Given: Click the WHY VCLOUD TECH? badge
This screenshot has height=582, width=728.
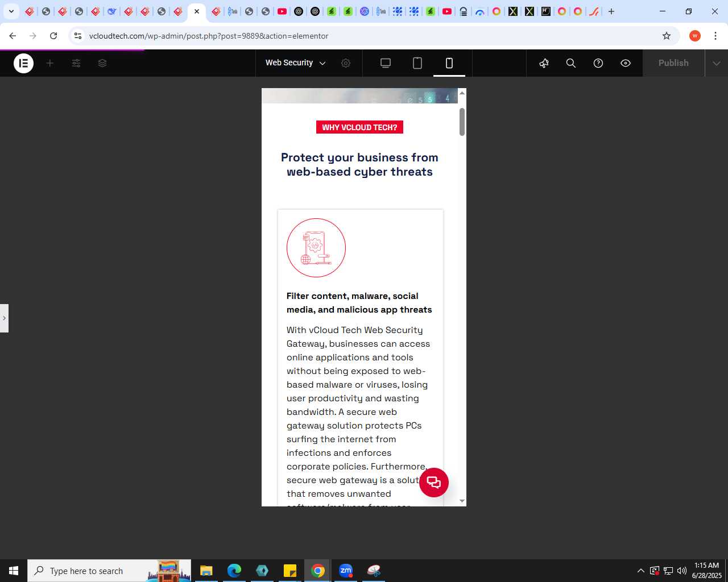Looking at the screenshot, I should point(359,127).
